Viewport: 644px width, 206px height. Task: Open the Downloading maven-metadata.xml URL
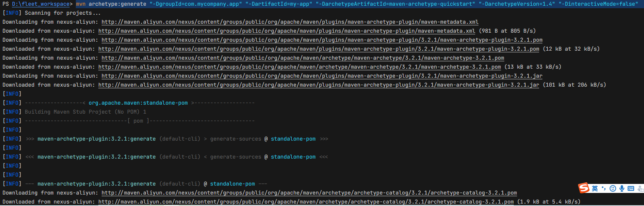click(290, 22)
